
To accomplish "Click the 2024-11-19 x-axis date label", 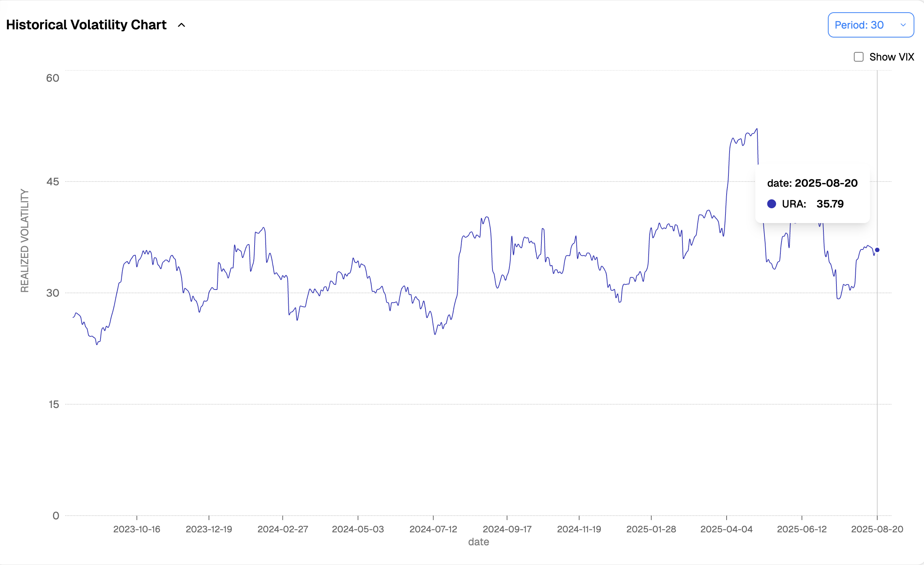I will coord(579,529).
